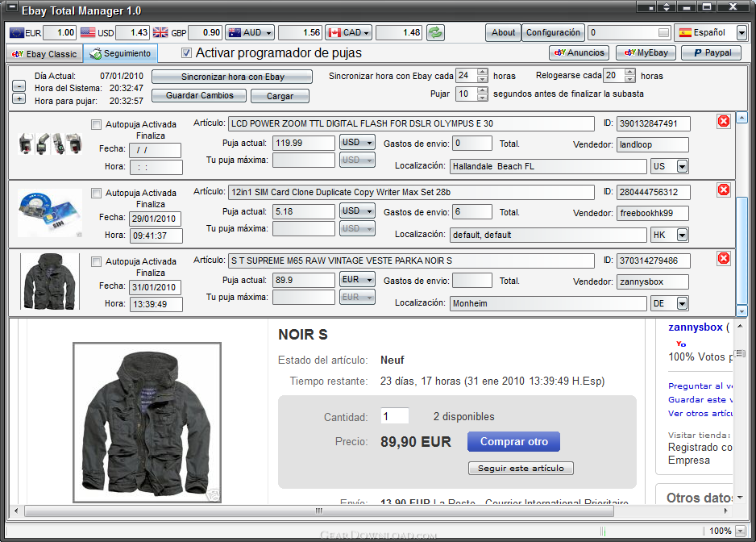Click Preguntar al vendedor link

[x=700, y=386]
